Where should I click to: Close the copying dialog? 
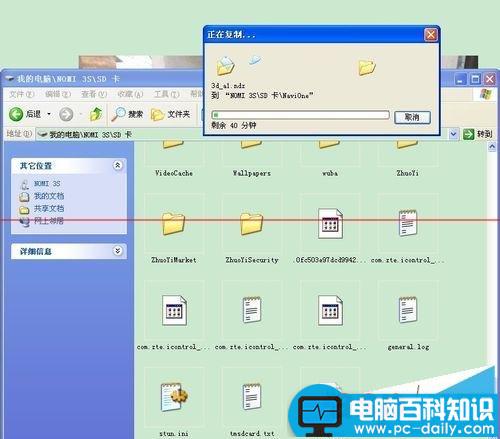pos(431,35)
